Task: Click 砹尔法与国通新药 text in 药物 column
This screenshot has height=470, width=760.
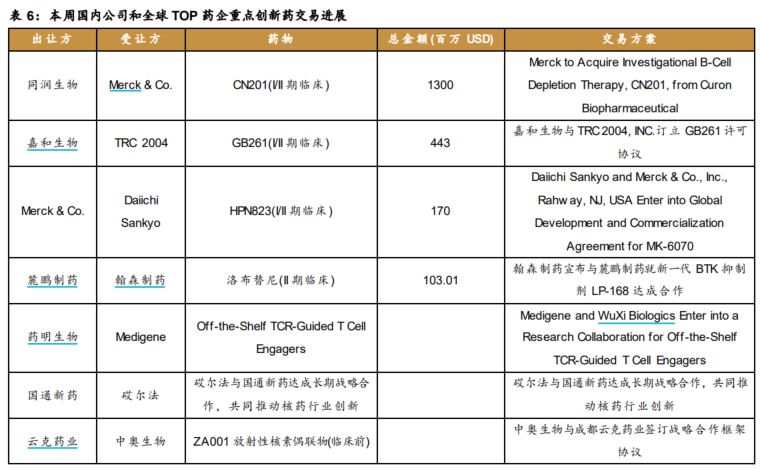Action: pyautogui.click(x=281, y=394)
